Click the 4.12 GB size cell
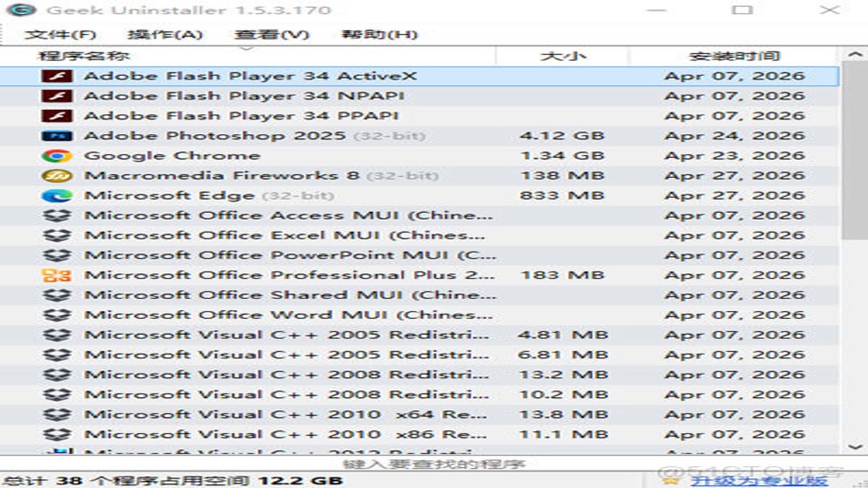 [561, 136]
